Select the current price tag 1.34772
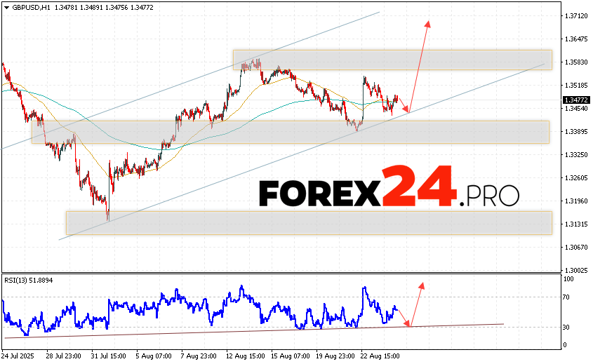The width and height of the screenshot is (593, 364). click(575, 100)
